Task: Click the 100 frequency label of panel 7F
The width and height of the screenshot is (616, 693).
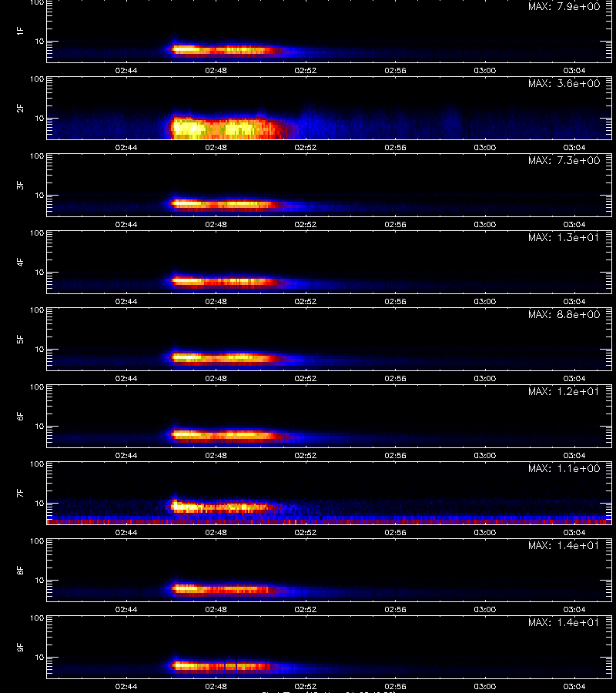Action: [x=37, y=464]
